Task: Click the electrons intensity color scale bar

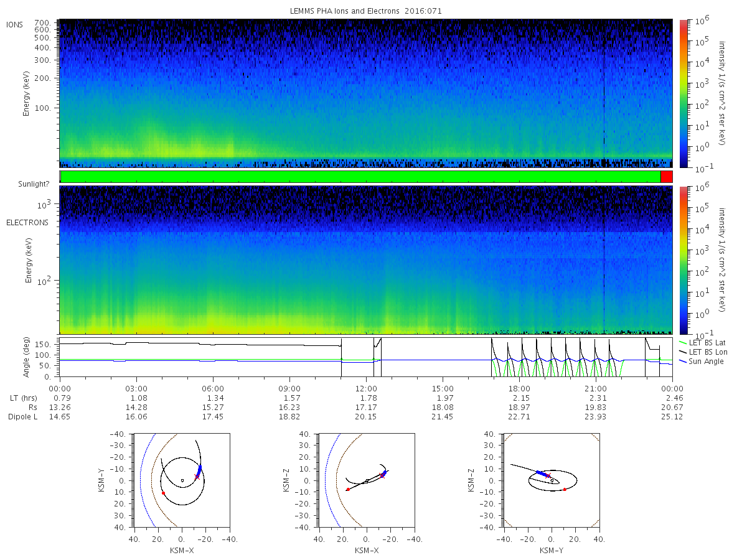Action: pos(683,260)
